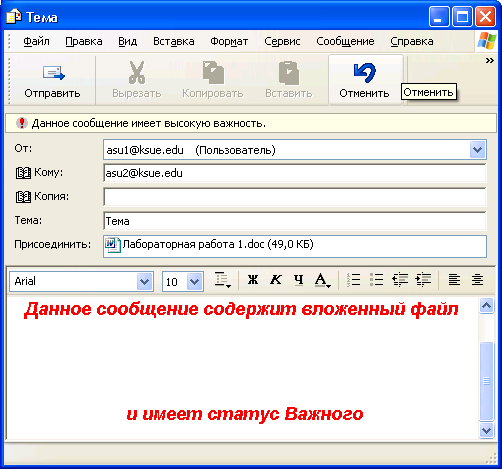Click the 'Данное сообщение имеет высокую важность' bar
Viewport: 502px width, 469px height.
[251, 123]
